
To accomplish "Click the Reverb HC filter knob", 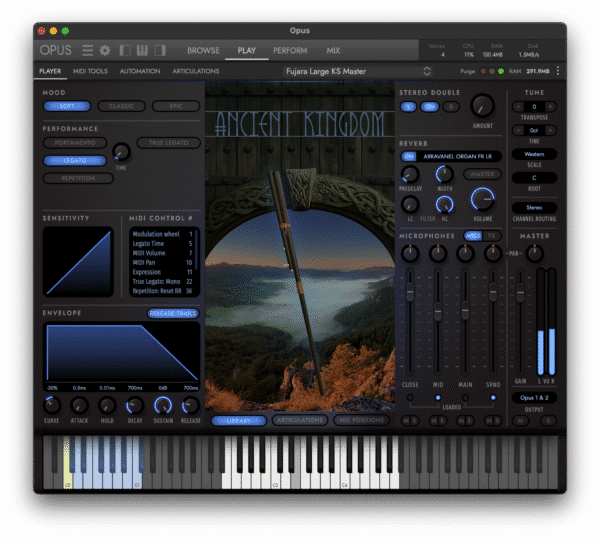I will [444, 205].
